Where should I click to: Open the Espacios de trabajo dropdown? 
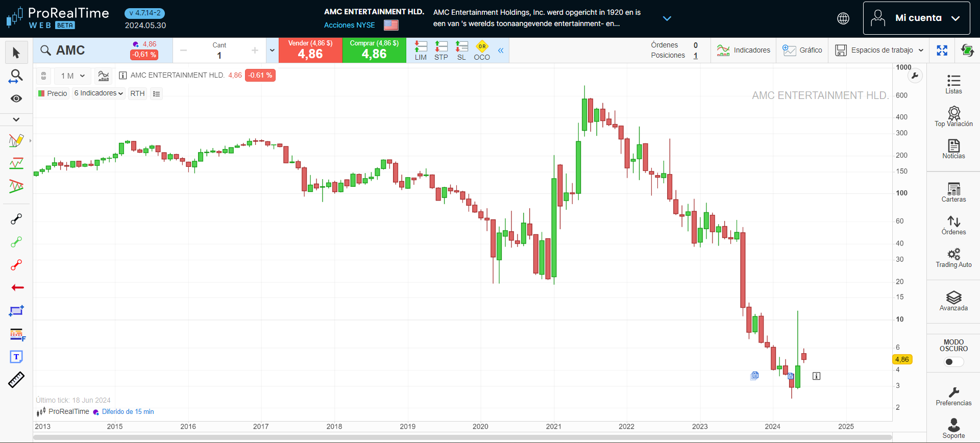[x=879, y=50]
